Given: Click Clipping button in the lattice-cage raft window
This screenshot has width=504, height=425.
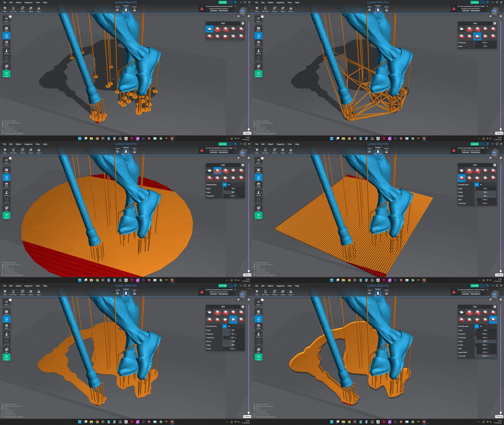Looking at the screenshot, I should (x=499, y=133).
